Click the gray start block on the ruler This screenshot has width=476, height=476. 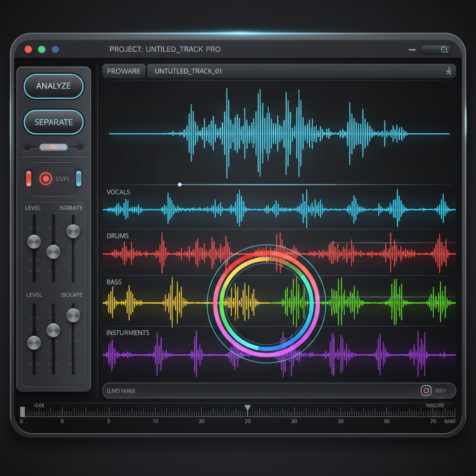pos(22,412)
